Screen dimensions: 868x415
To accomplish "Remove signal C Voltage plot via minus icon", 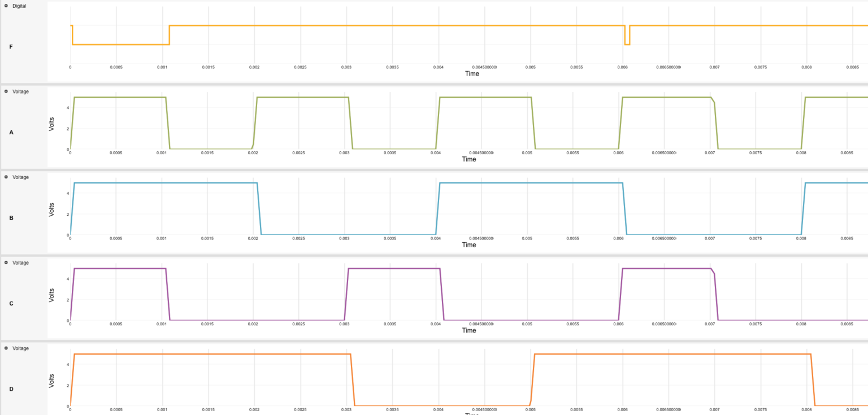I will click(6, 263).
